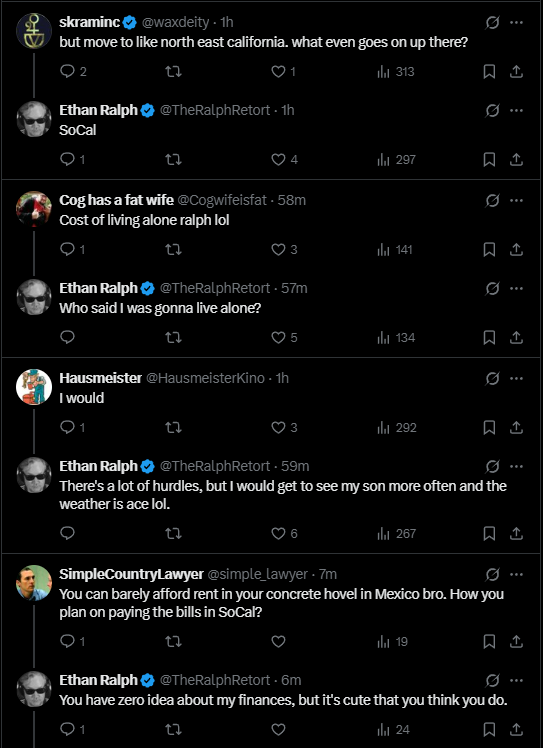Repost the "see my son more often" tweet
Viewport: 543px width, 748px height.
click(173, 533)
